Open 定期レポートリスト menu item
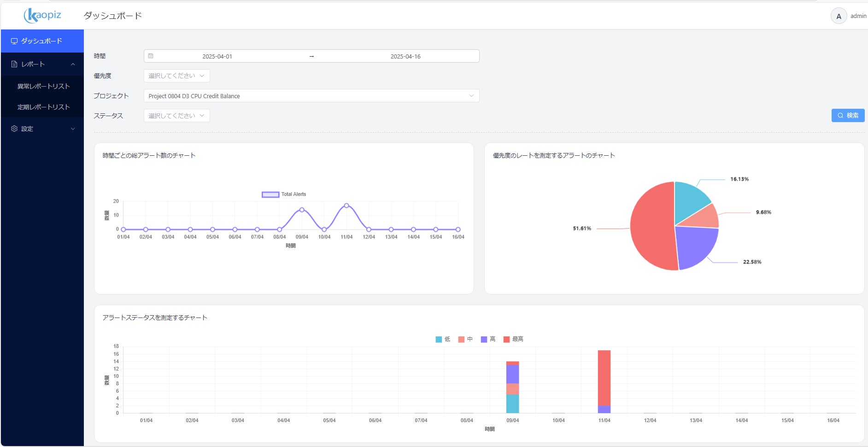This screenshot has width=868, height=447. tap(44, 107)
